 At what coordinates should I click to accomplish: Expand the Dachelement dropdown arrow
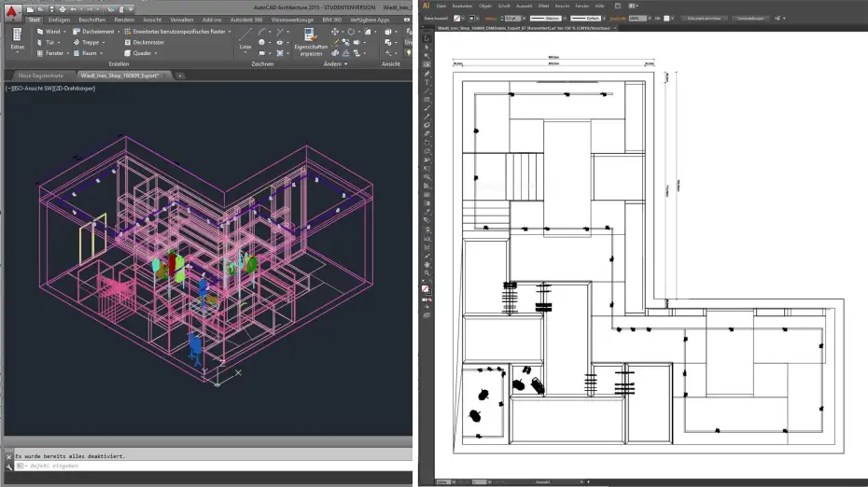tap(119, 31)
